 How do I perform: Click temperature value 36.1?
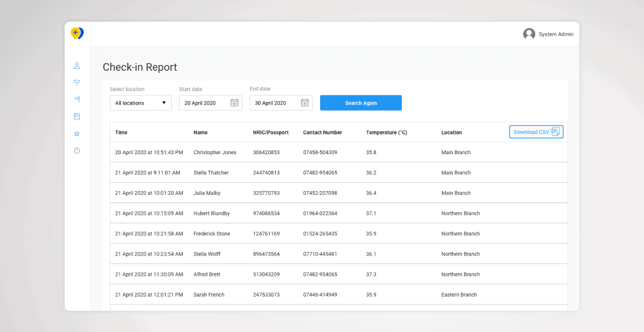(371, 254)
